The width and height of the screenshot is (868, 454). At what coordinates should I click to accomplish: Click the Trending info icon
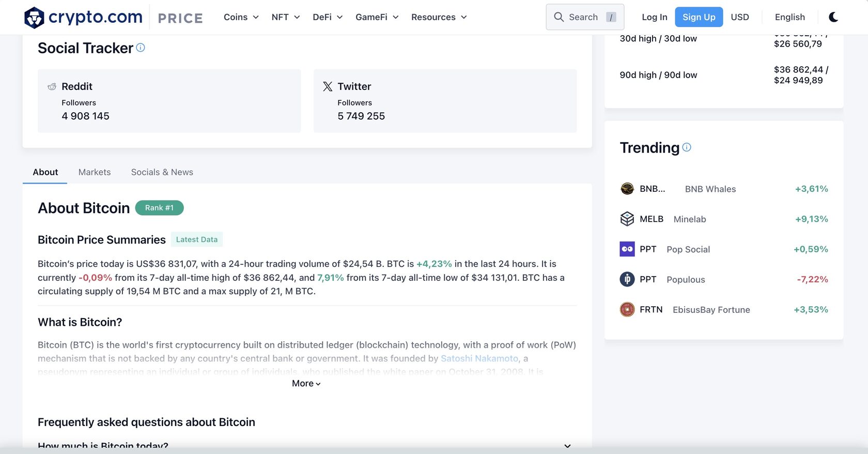pyautogui.click(x=686, y=147)
